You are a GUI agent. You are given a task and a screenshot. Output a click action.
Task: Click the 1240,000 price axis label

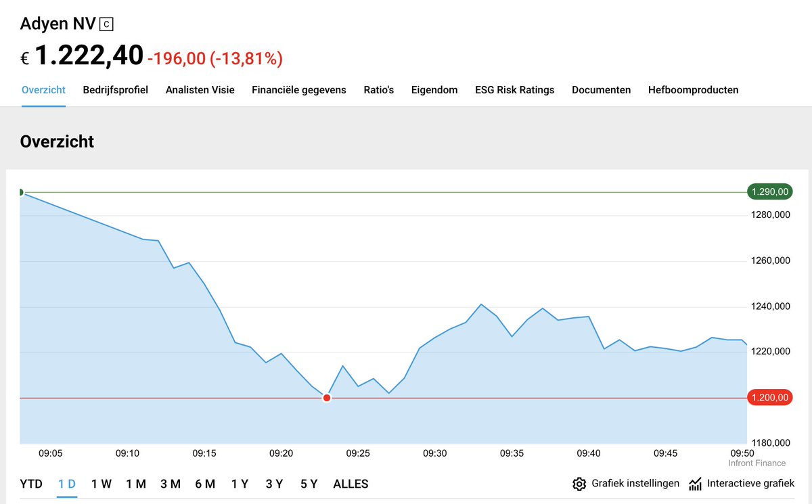pyautogui.click(x=771, y=306)
